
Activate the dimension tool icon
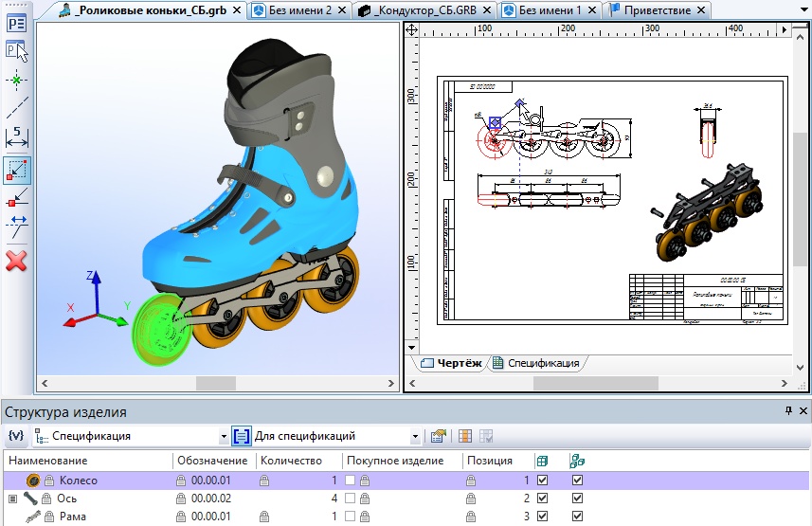pyautogui.click(x=17, y=137)
